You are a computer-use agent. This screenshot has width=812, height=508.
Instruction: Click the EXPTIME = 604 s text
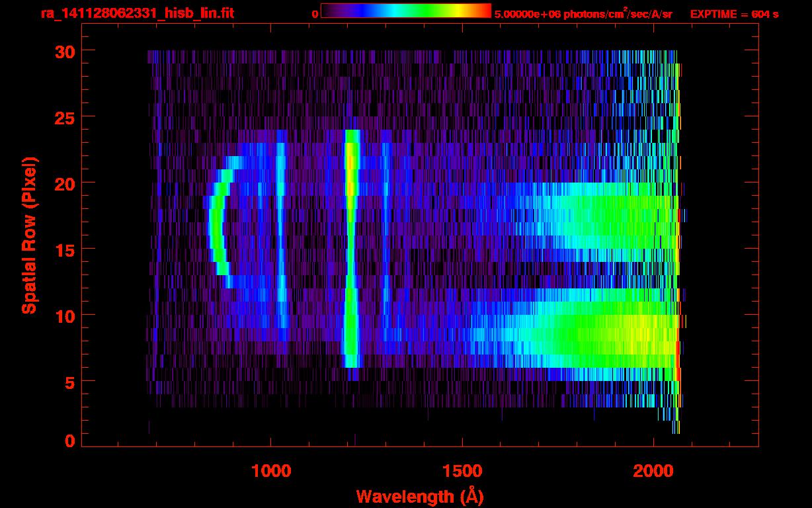click(734, 13)
